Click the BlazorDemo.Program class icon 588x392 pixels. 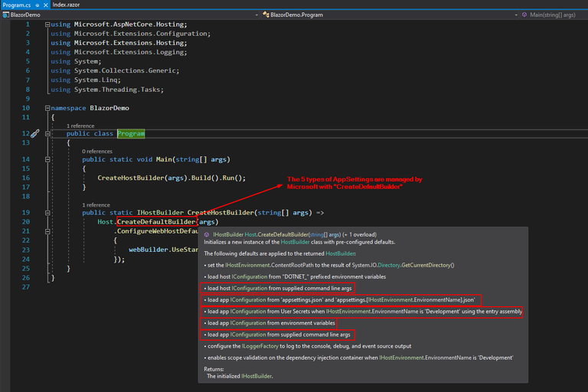point(265,15)
